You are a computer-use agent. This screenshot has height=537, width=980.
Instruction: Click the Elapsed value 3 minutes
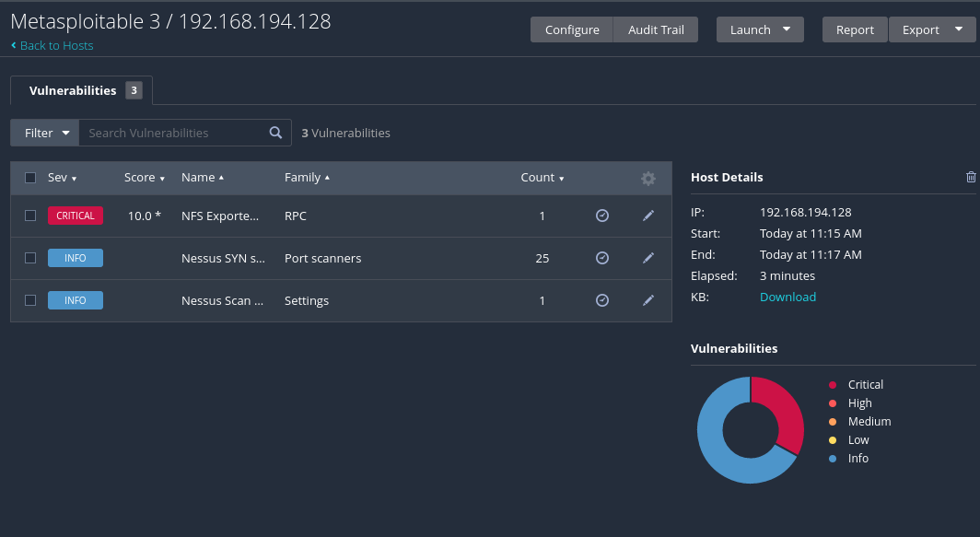(787, 275)
